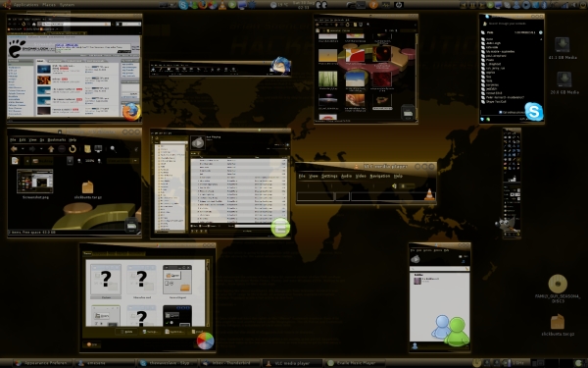This screenshot has width=588, height=368.
Task: Click the Forward arrow in Nautilus toolbar
Action: pyautogui.click(x=32, y=149)
